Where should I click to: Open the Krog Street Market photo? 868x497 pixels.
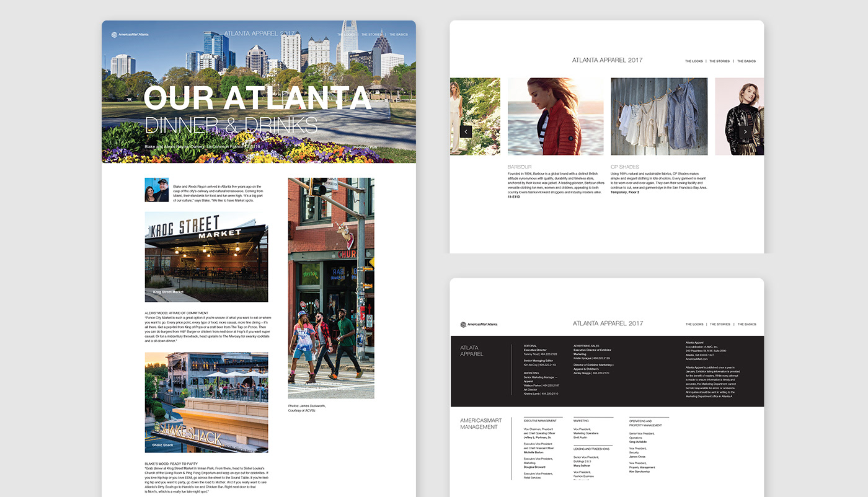tap(206, 257)
